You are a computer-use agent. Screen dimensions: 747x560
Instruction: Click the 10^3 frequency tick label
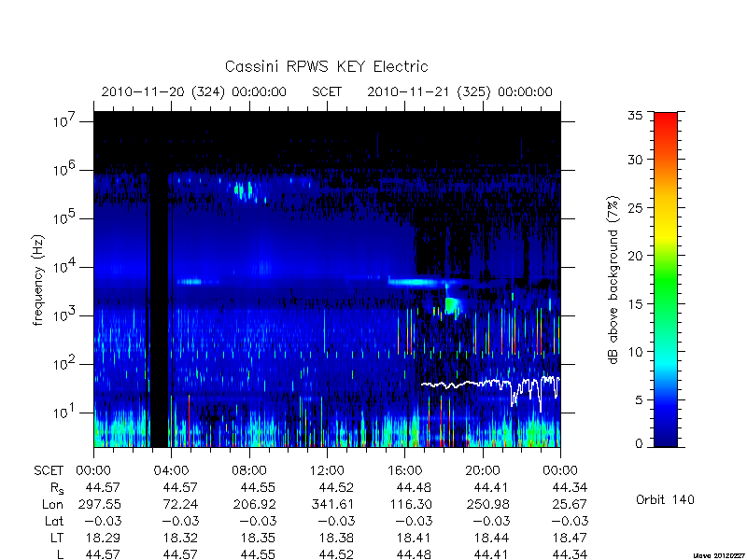[x=65, y=315]
